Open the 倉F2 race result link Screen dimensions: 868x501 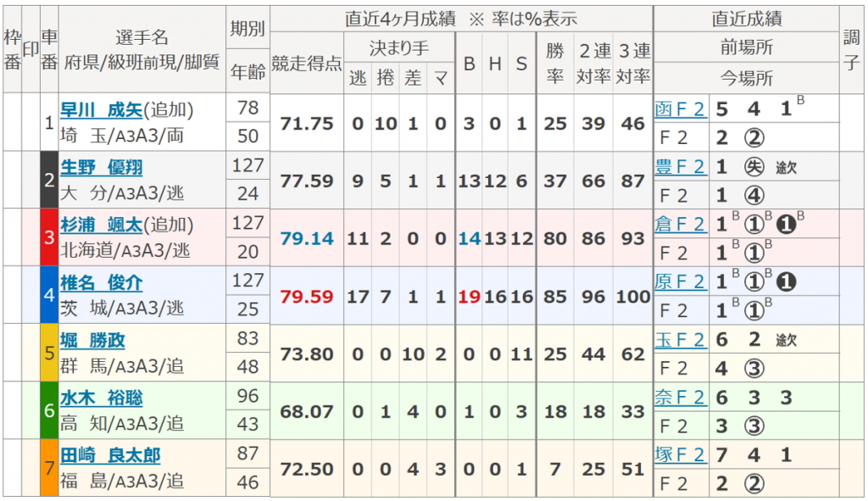(x=680, y=225)
